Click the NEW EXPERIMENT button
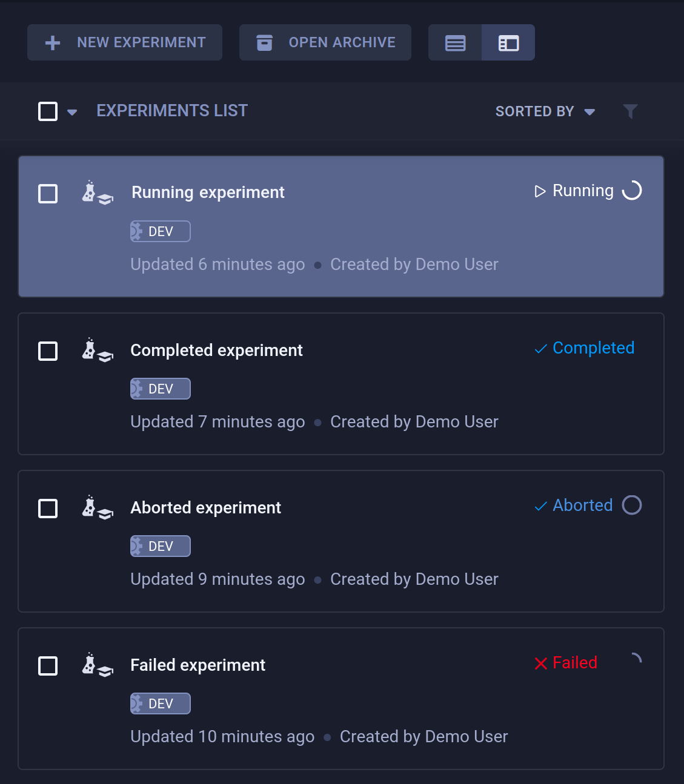Viewport: 684px width, 784px height. pos(124,42)
